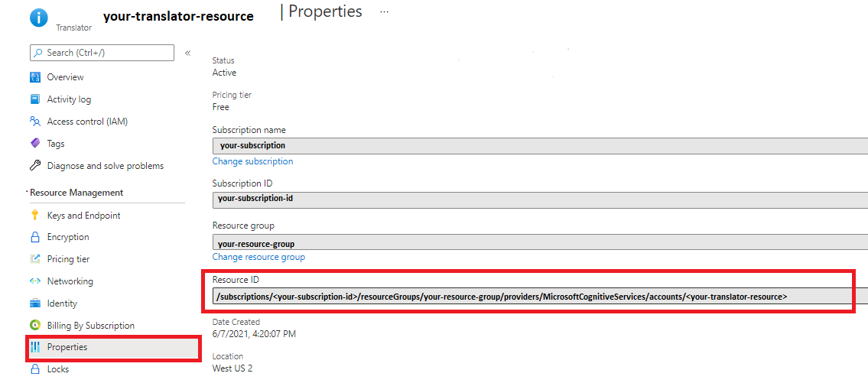Image resolution: width=868 pixels, height=383 pixels.
Task: Click the Billing By Subscription icon
Action: coord(35,326)
